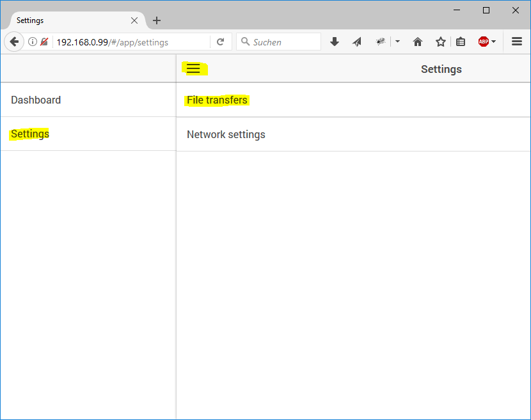Open the Firefox downloads arrow icon
531x420 pixels.
tap(334, 42)
